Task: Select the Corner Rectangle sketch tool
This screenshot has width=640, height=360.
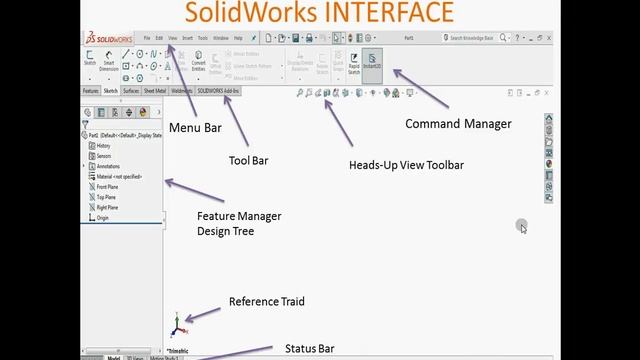Action: 126,66
